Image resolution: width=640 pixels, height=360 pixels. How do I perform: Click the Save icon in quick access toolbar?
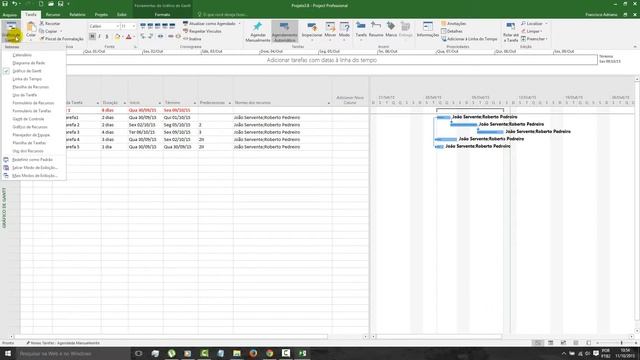pyautogui.click(x=5, y=4)
